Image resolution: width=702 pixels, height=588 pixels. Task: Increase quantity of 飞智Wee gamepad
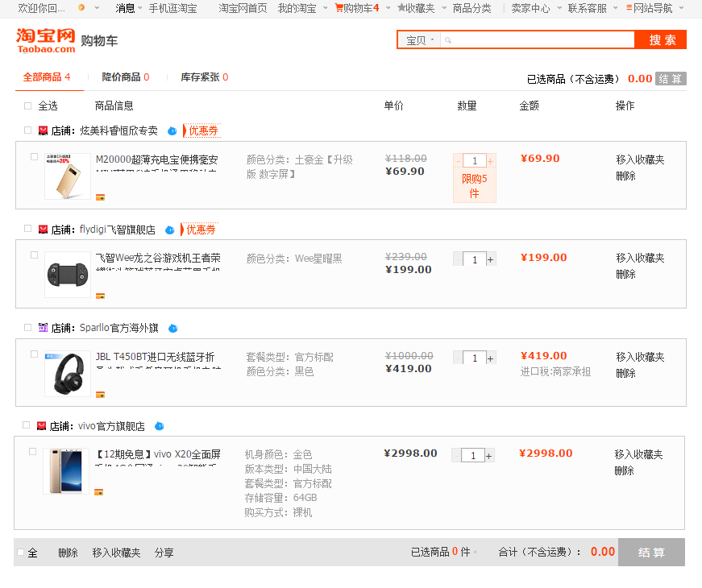(491, 259)
